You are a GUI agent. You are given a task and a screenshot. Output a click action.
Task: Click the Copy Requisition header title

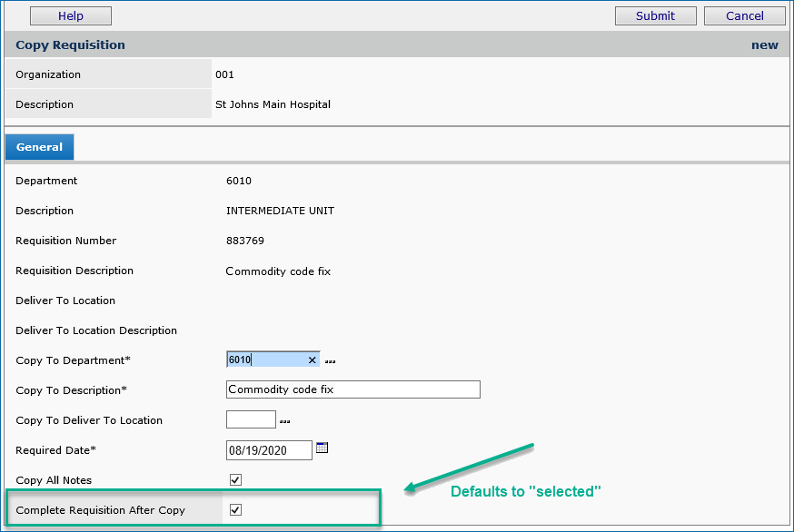point(71,45)
